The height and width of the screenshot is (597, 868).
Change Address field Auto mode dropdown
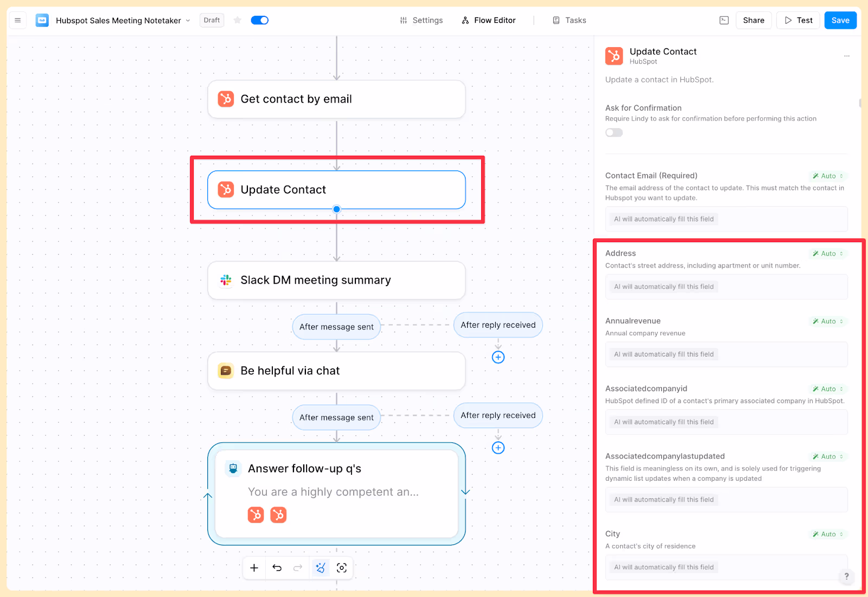tap(828, 253)
